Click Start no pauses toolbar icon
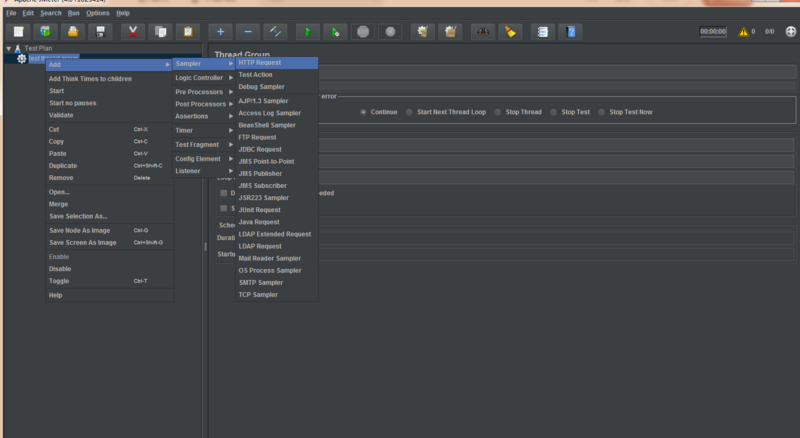 335,32
